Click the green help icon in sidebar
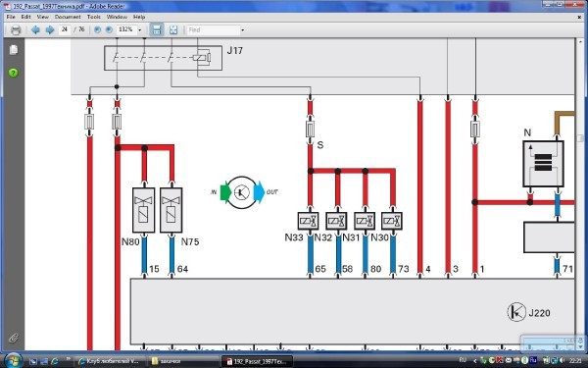The width and height of the screenshot is (588, 368). pyautogui.click(x=13, y=73)
